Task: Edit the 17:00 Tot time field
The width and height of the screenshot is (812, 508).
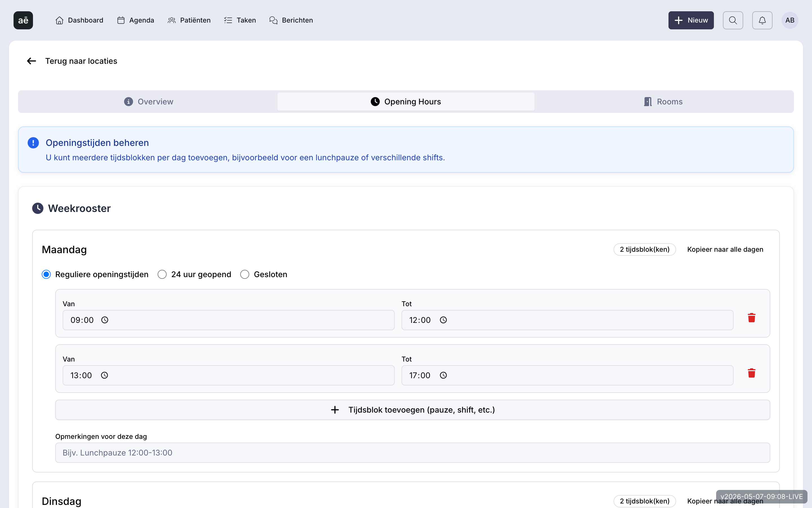Action: pyautogui.click(x=567, y=375)
